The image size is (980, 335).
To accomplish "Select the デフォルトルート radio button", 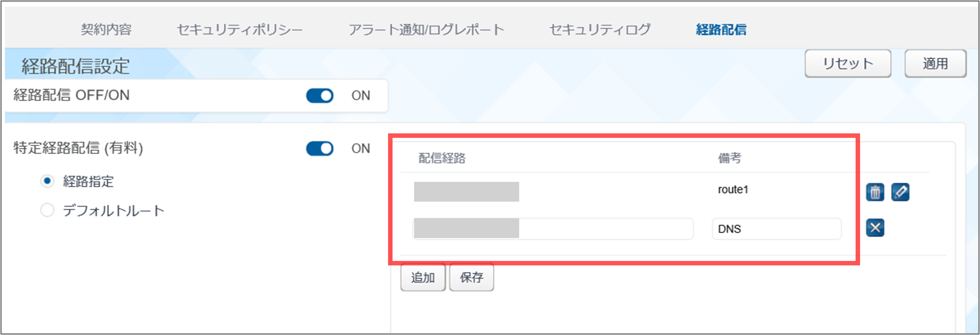I will pos(47,210).
